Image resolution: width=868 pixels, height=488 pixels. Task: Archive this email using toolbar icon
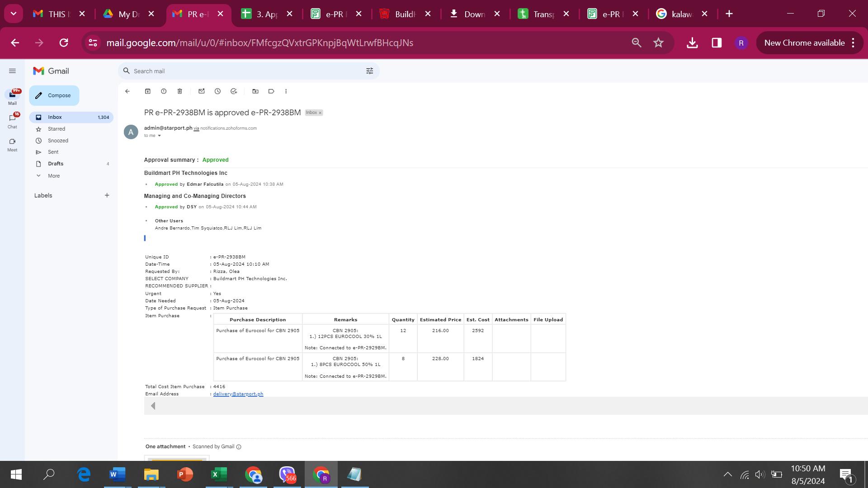pos(147,91)
